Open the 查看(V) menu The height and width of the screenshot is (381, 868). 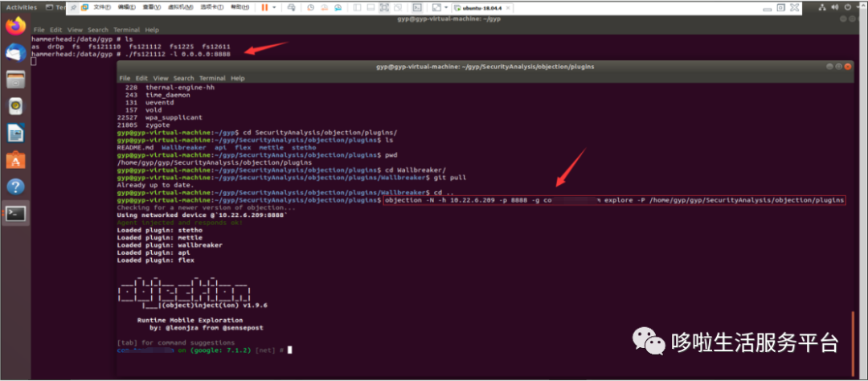pyautogui.click(x=152, y=8)
